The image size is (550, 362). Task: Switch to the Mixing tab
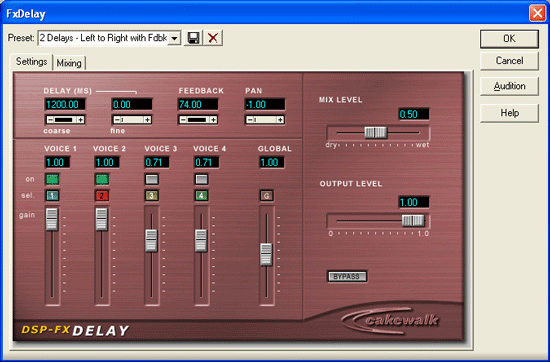69,63
